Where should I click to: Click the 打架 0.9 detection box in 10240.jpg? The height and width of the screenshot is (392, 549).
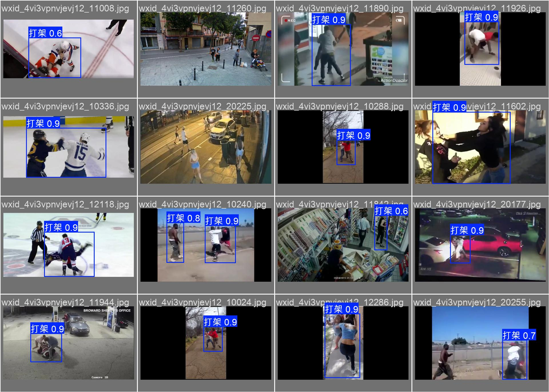(x=220, y=244)
